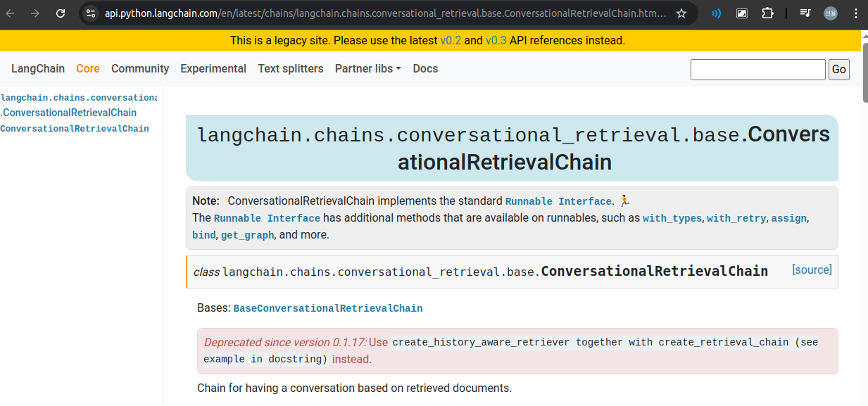Viewport: 868px width, 406px height.
Task: Click the browser back arrow
Action: tap(11, 13)
